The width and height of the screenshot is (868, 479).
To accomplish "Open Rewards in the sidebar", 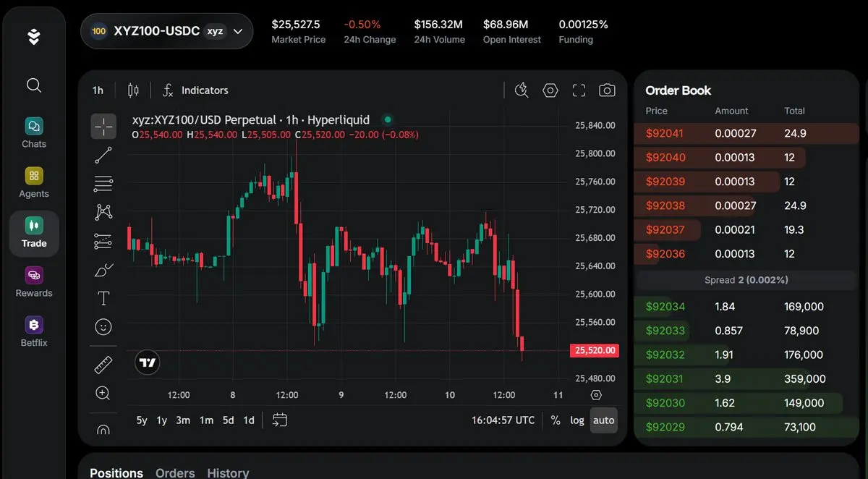I will point(33,283).
